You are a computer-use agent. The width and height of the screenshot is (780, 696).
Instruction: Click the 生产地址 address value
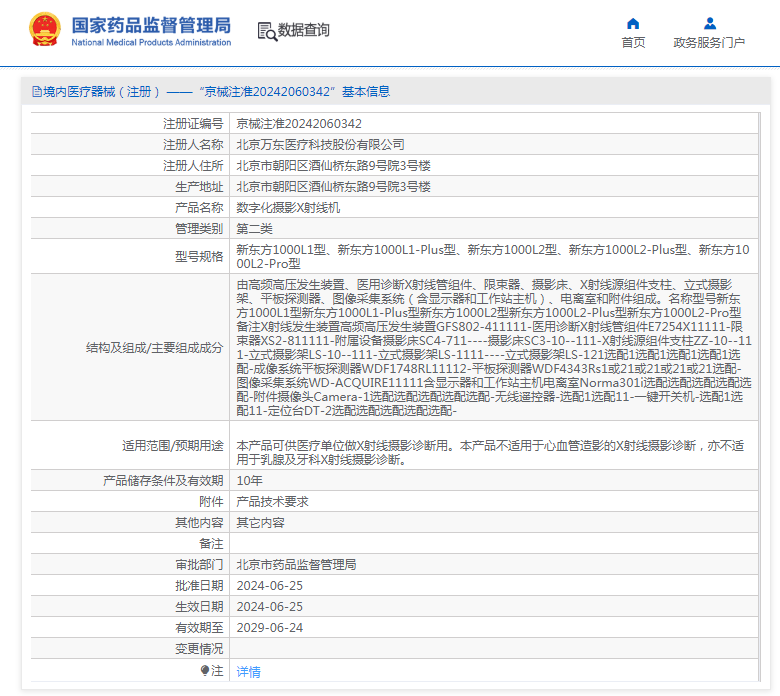pyautogui.click(x=333, y=187)
